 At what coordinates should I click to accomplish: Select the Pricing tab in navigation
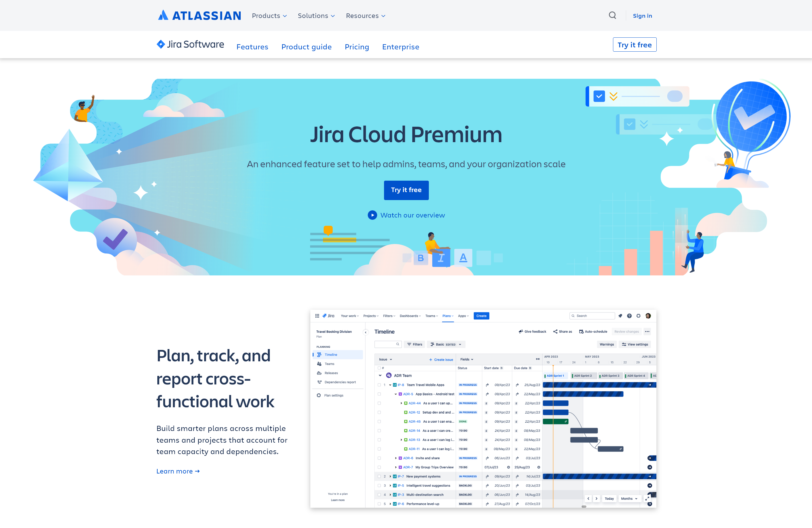point(356,46)
